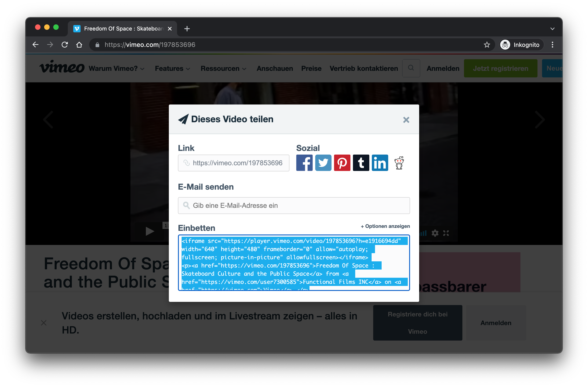This screenshot has width=588, height=387.
Task: Go to previous video arrow
Action: click(48, 120)
